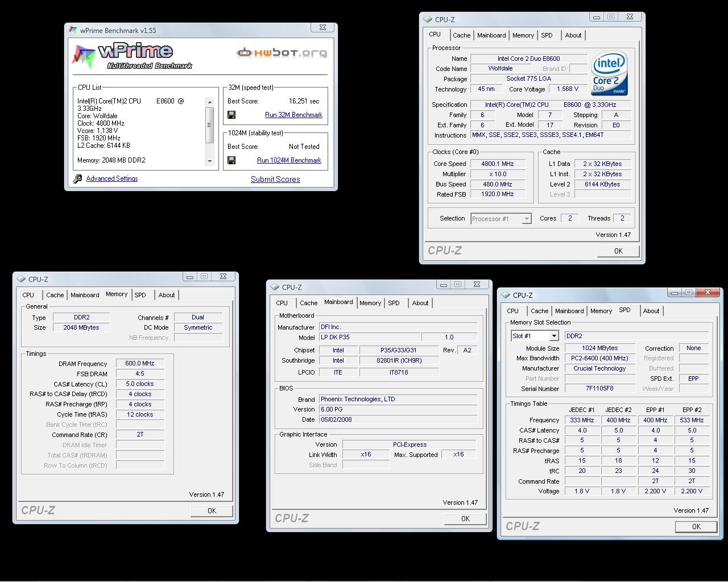This screenshot has width=728, height=582.
Task: Switch to Mainboard tab in CPU-Z CPU window
Action: pos(491,35)
